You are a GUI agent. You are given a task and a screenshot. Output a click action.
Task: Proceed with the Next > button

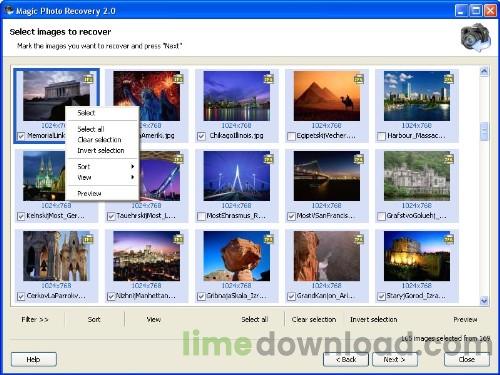pos(395,359)
